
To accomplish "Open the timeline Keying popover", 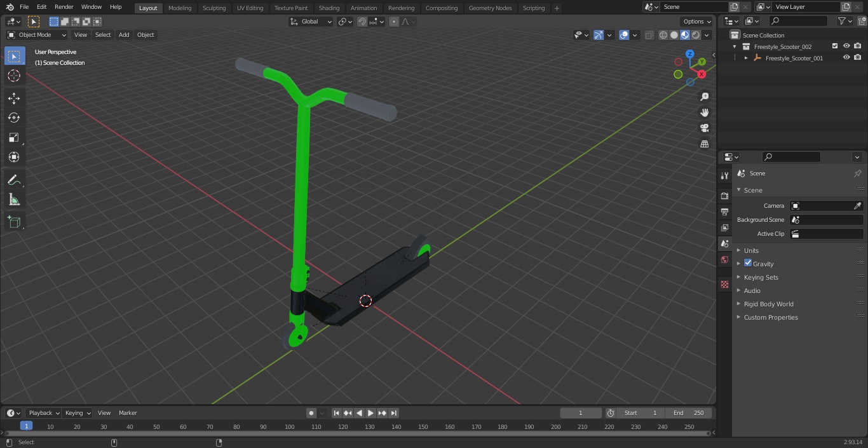I will 78,413.
